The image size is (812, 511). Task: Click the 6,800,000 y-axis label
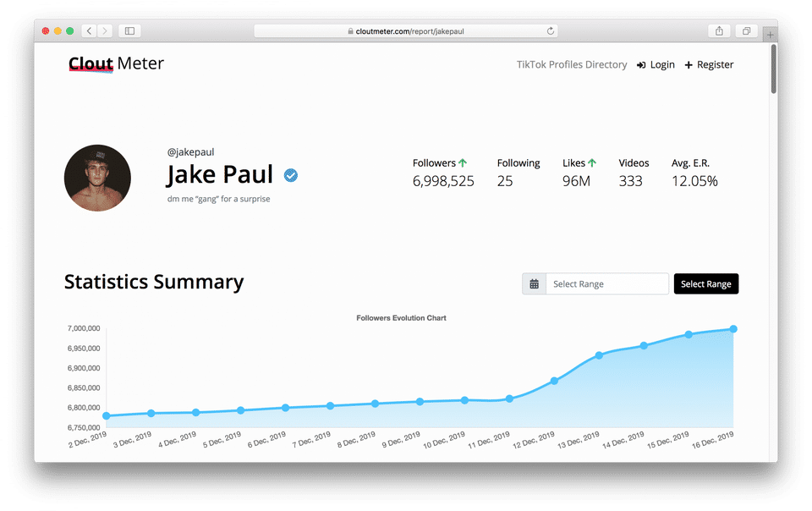tap(84, 408)
